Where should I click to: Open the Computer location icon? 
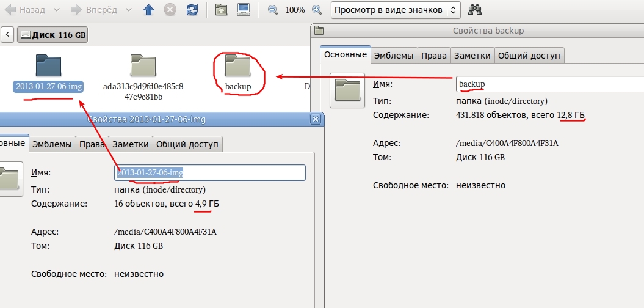[x=244, y=10]
